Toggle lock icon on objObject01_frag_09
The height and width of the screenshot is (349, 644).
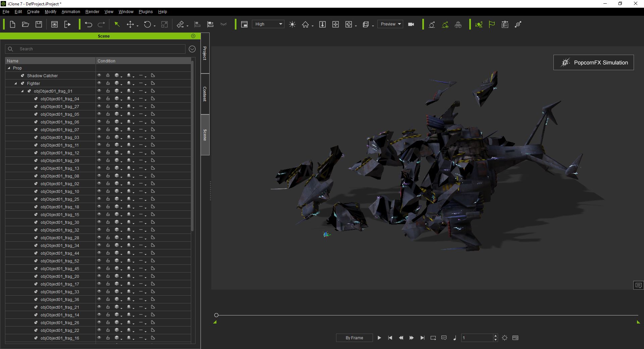pos(108,160)
